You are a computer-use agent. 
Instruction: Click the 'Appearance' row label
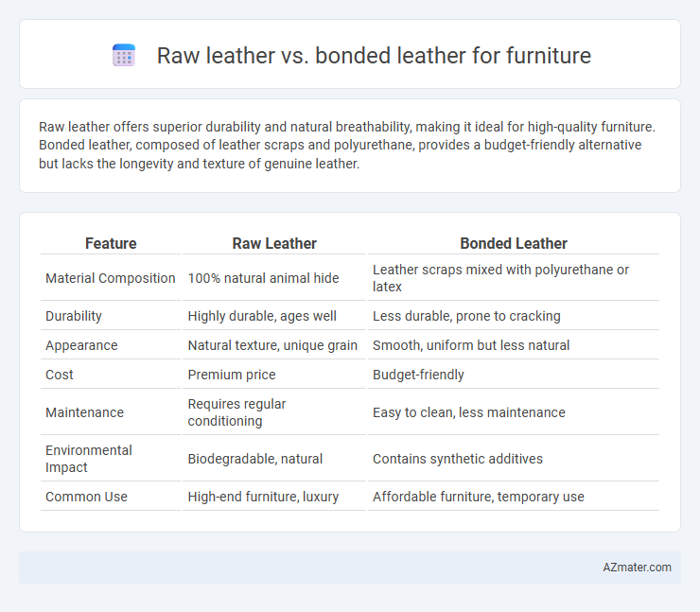click(81, 345)
